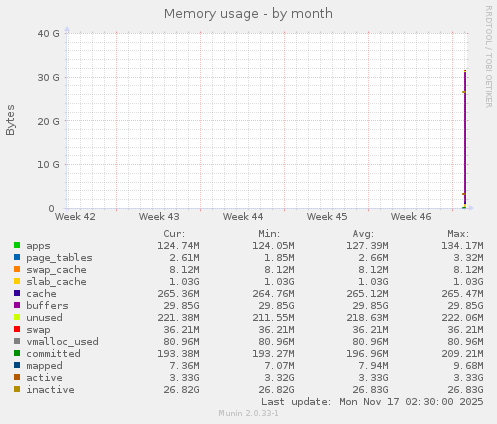Click the 'page_tables' legend label
Image resolution: width=497 pixels, height=424 pixels.
(59, 258)
